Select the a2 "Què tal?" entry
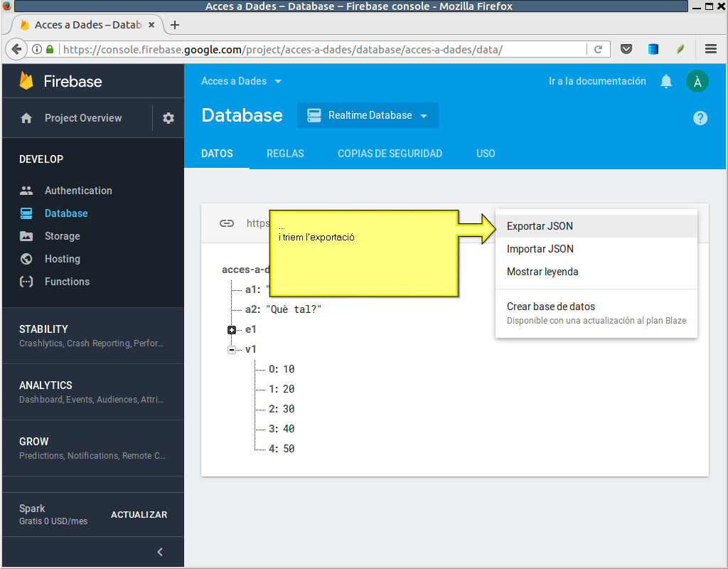Image resolution: width=728 pixels, height=569 pixels. [283, 309]
